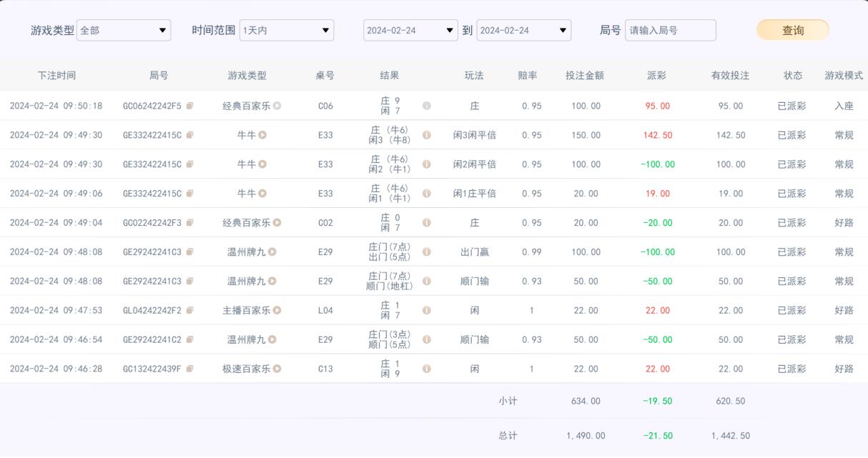Copy round number GL04242242F2
Viewport: 868px width, 458px height.
(x=189, y=311)
